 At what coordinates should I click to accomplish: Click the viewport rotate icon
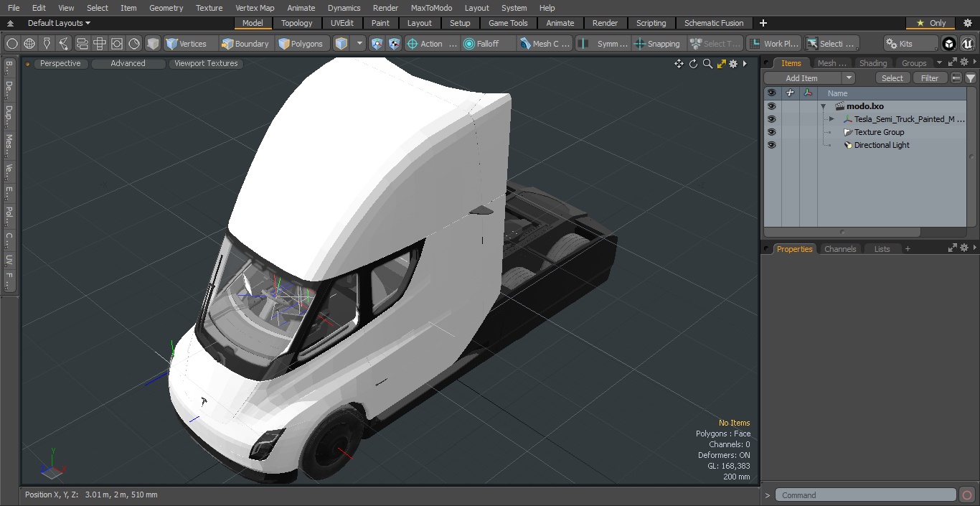(x=693, y=64)
